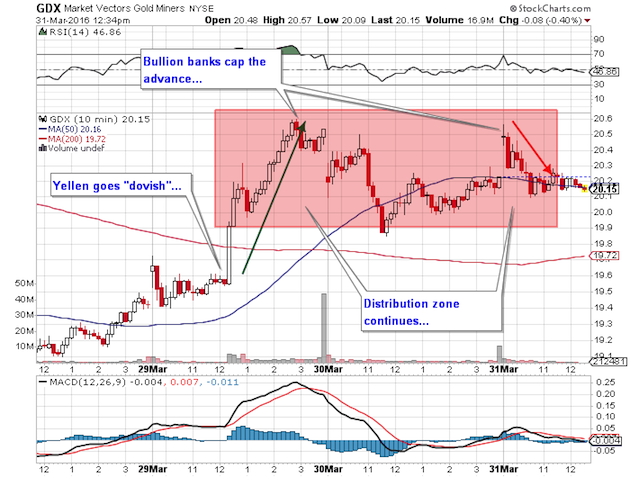This screenshot has height=477, width=630.
Task: Click the 20.6 price axis label
Action: (x=603, y=119)
